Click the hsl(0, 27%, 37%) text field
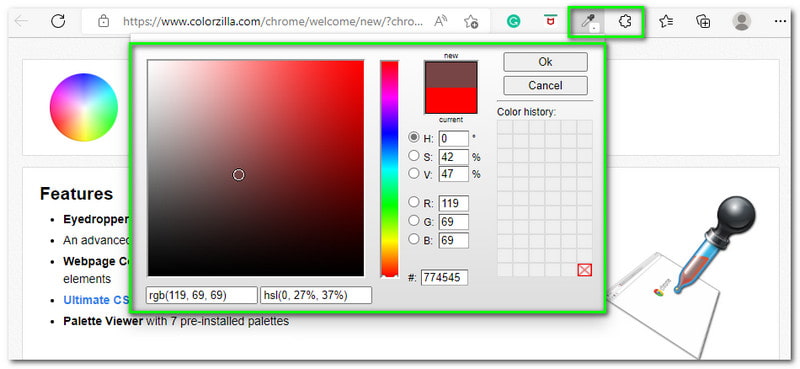Viewport: 800px width, 369px height. tap(316, 295)
